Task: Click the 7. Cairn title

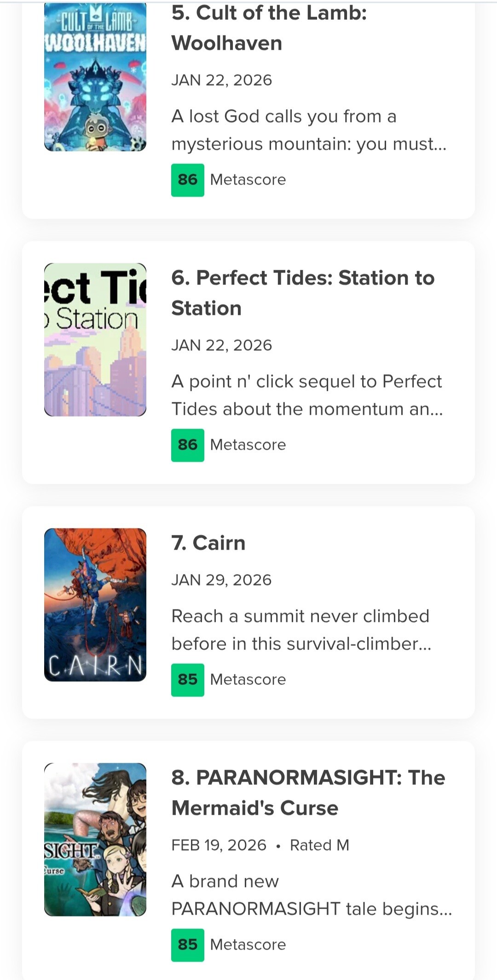Action: (208, 543)
